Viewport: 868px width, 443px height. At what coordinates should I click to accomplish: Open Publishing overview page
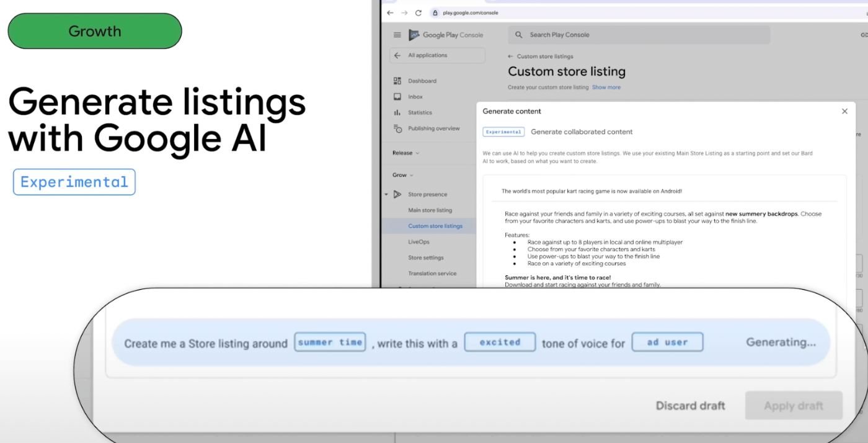434,128
